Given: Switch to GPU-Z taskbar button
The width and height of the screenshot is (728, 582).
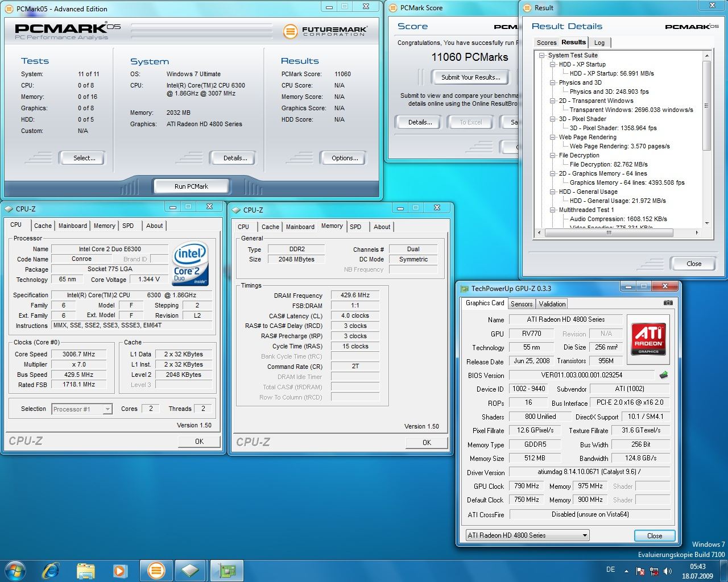Looking at the screenshot, I should [x=227, y=570].
